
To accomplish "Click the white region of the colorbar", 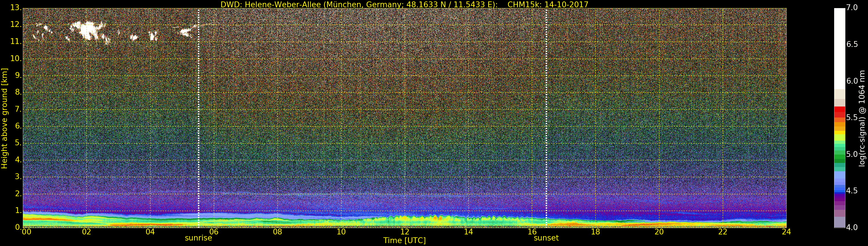I will click(839, 47).
